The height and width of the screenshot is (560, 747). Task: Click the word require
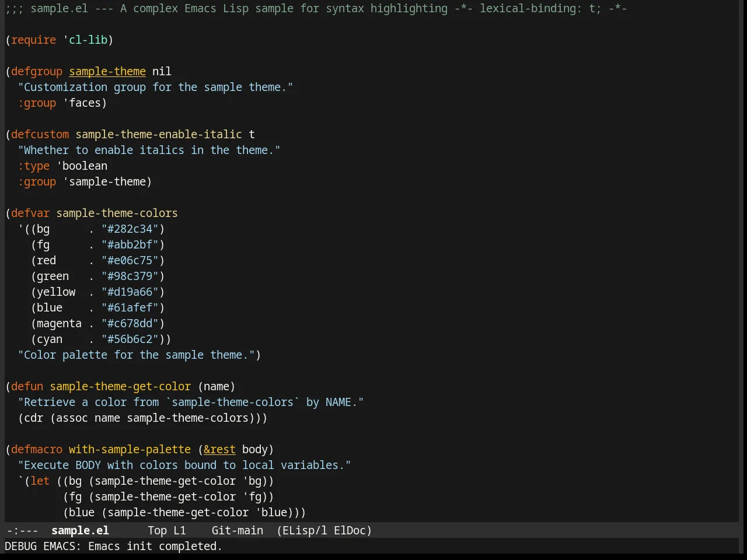point(33,40)
